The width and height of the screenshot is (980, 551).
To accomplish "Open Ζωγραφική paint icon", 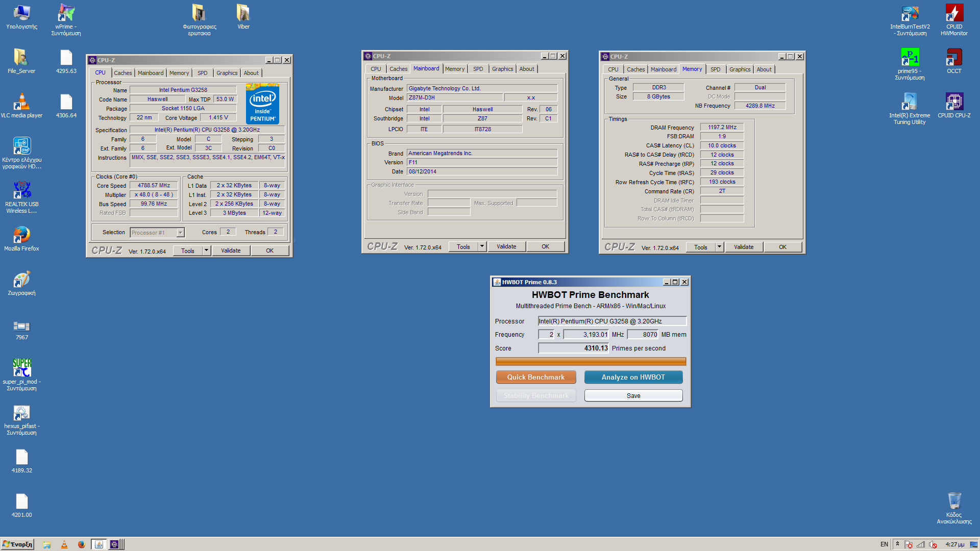I will (21, 283).
